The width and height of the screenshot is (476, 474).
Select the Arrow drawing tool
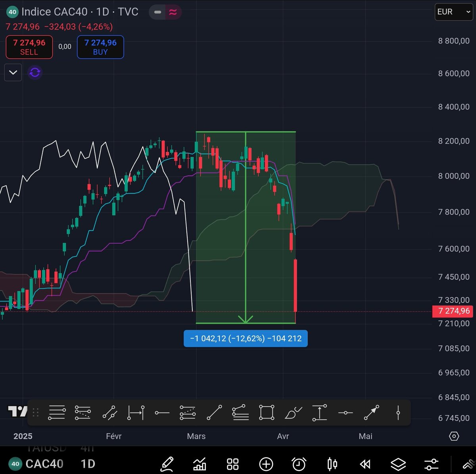coord(371,413)
